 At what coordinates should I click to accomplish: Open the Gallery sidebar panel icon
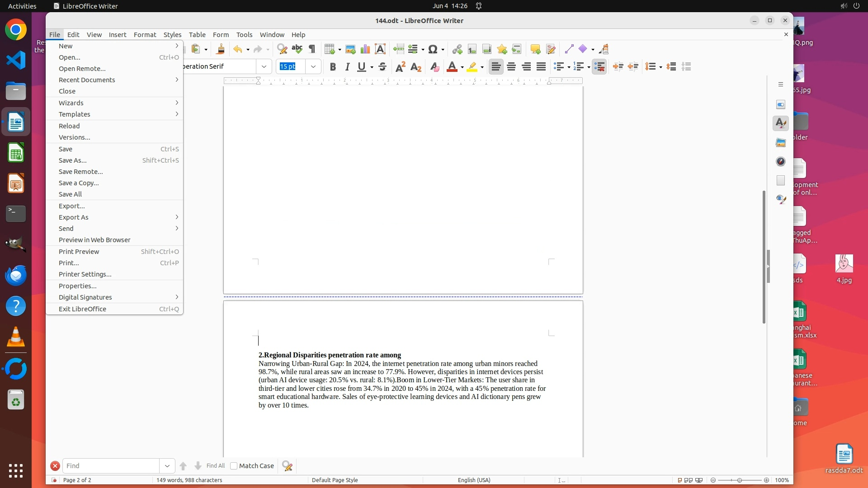coord(781,143)
